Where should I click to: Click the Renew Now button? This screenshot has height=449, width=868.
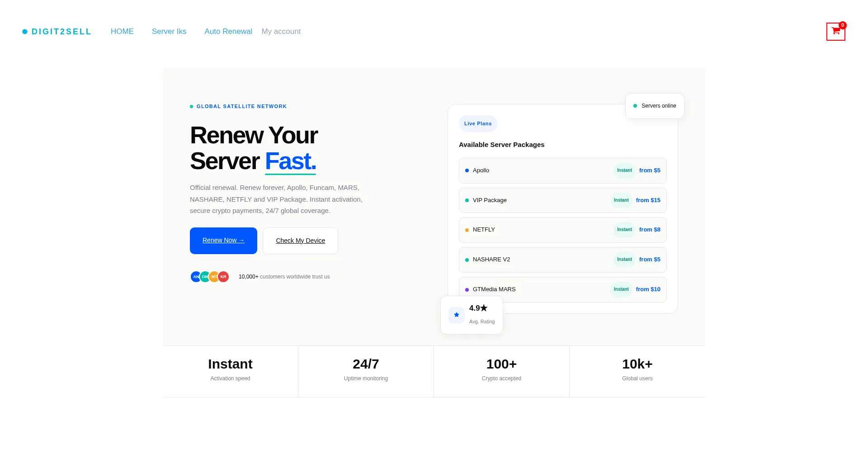click(x=223, y=241)
